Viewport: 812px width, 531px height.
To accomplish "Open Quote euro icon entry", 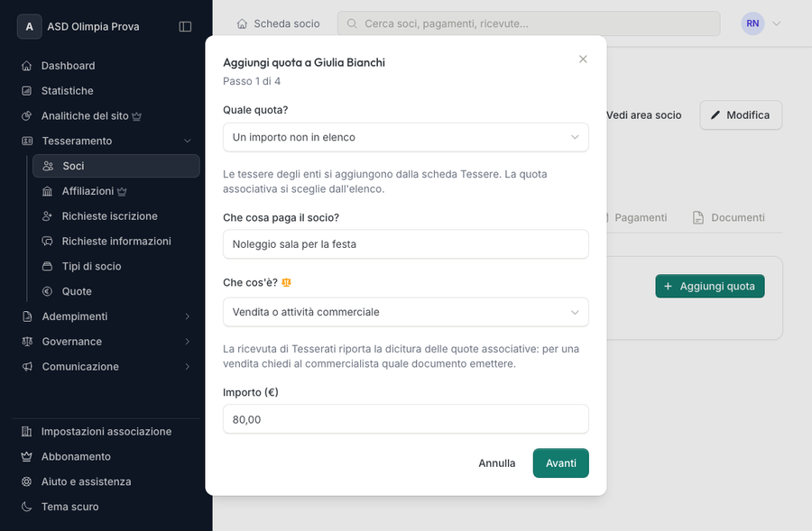I will tap(47, 291).
